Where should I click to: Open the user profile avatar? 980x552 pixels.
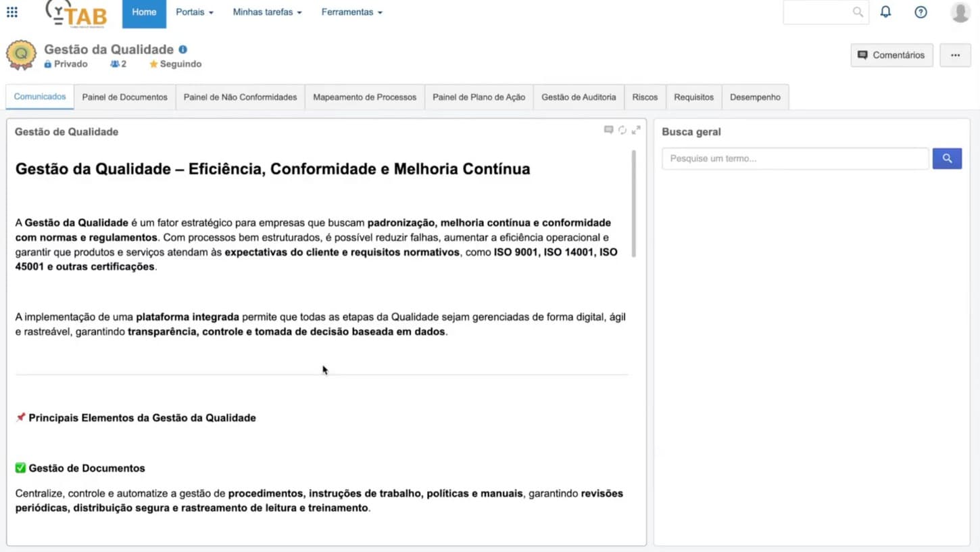960,12
